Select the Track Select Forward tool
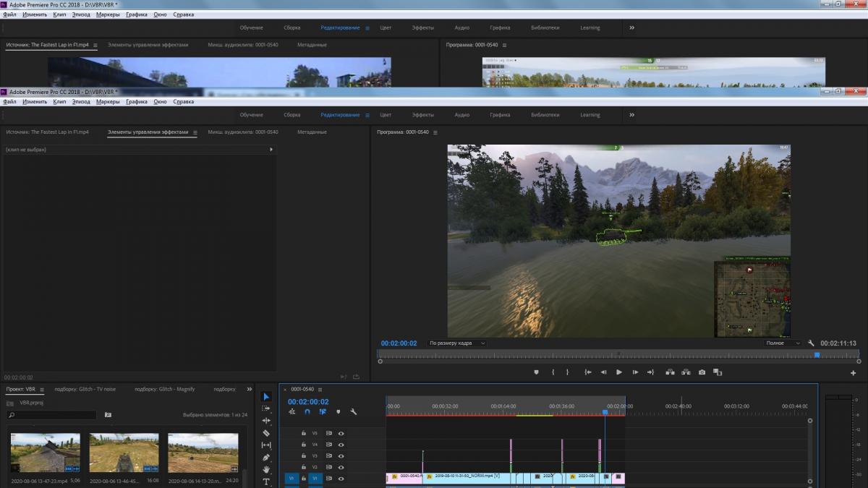This screenshot has width=868, height=488. click(x=266, y=408)
